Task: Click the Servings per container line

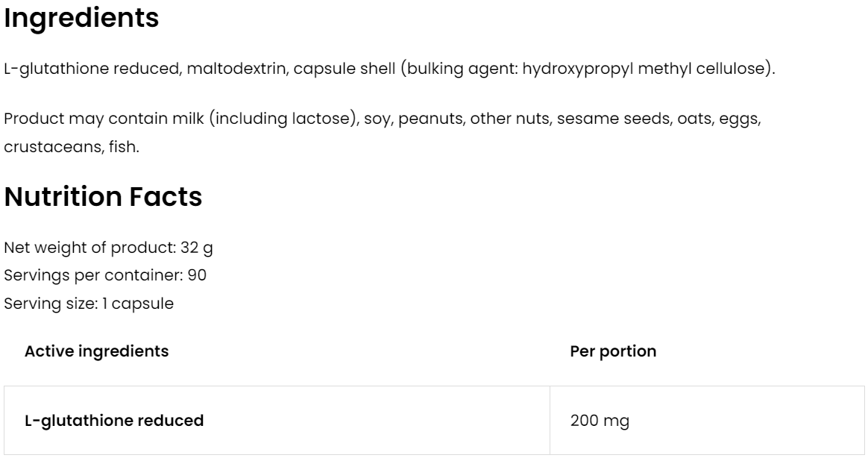Action: [x=105, y=275]
